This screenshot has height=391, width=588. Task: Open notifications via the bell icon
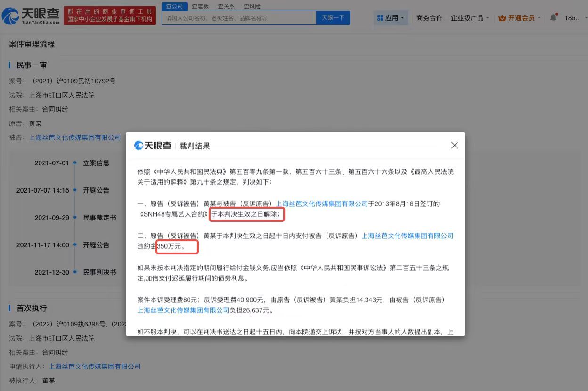click(x=554, y=17)
